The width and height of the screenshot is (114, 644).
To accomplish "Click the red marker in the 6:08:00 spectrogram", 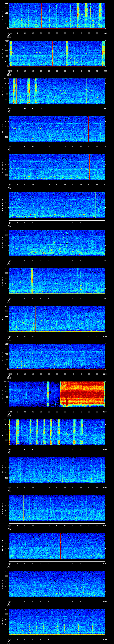I will (78, 280).
